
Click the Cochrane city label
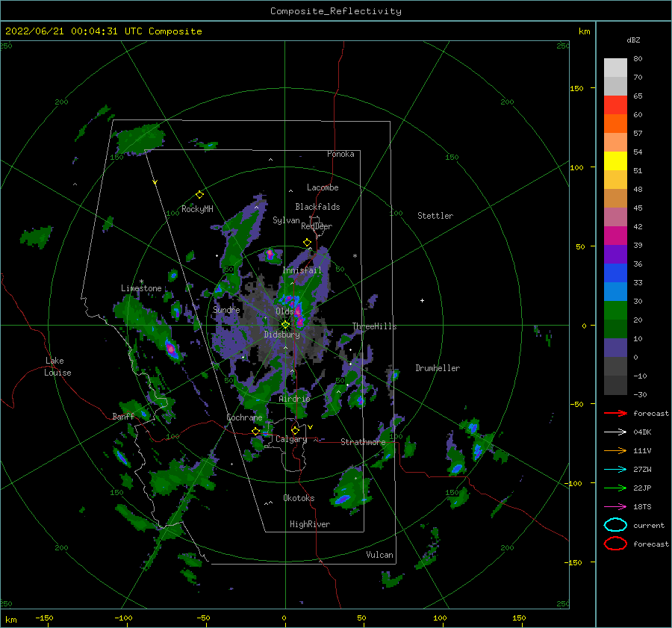pyautogui.click(x=244, y=417)
